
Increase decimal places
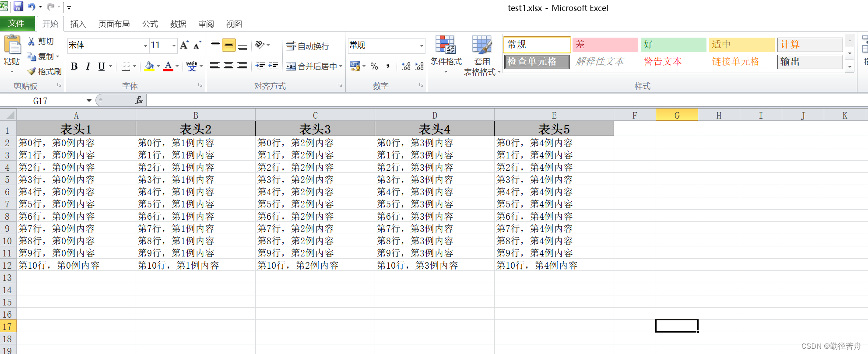point(406,66)
